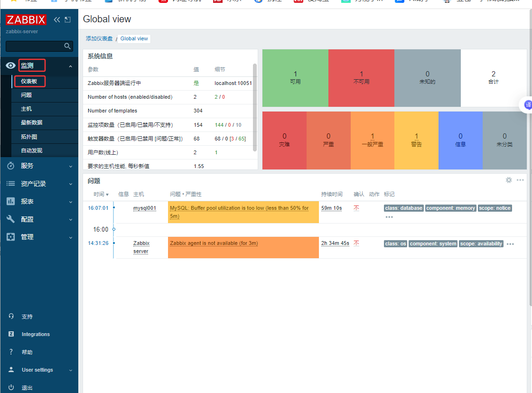Click the list icon for 资产记录

pyautogui.click(x=10, y=184)
